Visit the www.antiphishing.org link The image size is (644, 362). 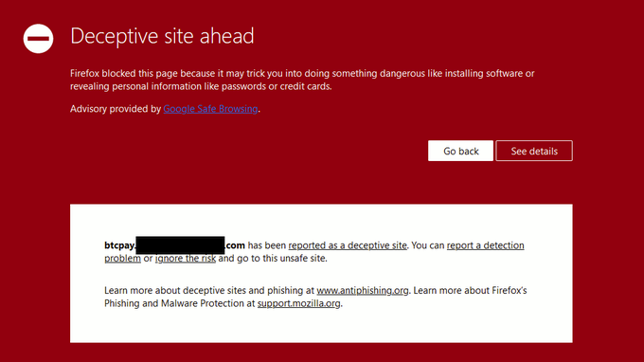[362, 291]
